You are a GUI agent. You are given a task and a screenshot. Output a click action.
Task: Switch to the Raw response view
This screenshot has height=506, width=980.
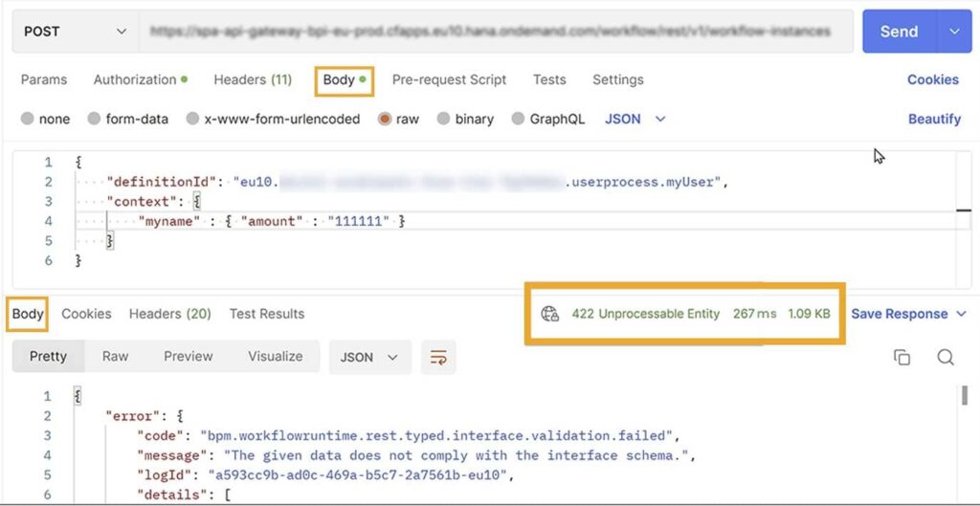115,356
